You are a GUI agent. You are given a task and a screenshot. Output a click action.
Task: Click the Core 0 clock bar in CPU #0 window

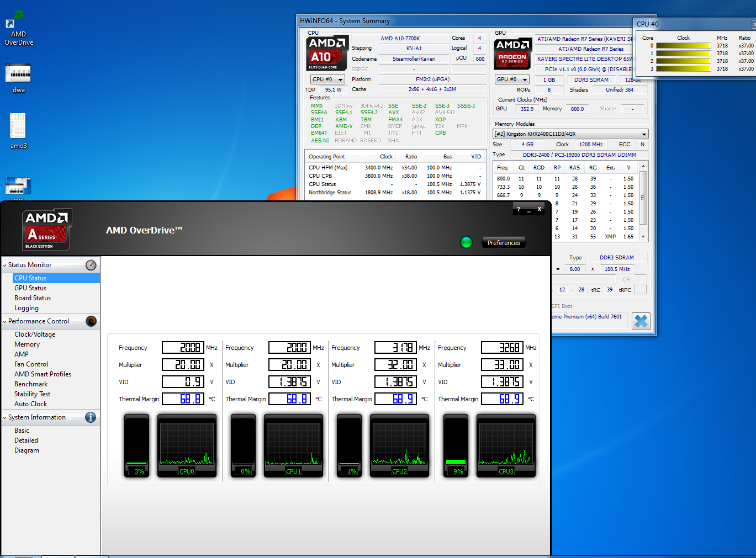pos(683,46)
